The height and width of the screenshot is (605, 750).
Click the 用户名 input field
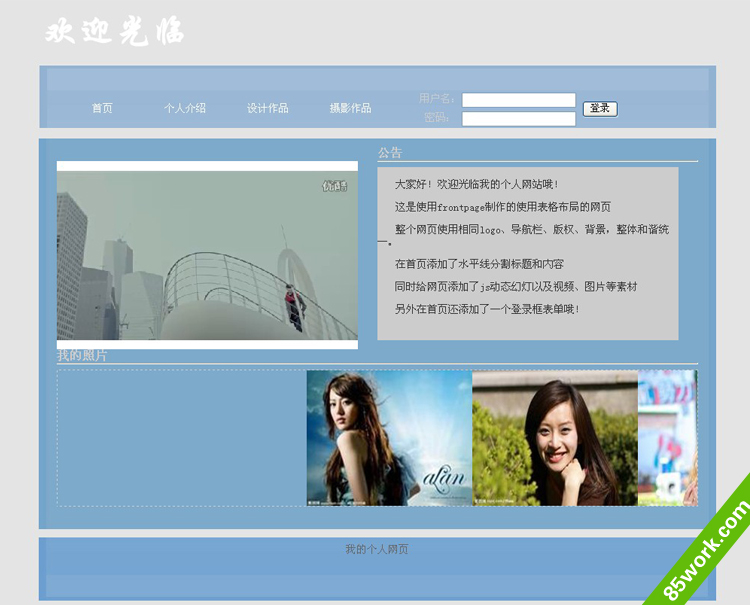tap(518, 100)
